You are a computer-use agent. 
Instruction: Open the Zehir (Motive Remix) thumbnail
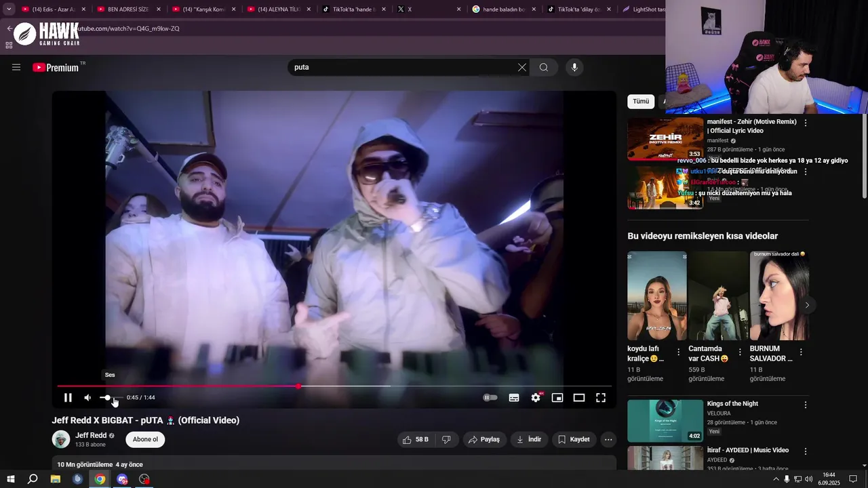click(x=665, y=139)
